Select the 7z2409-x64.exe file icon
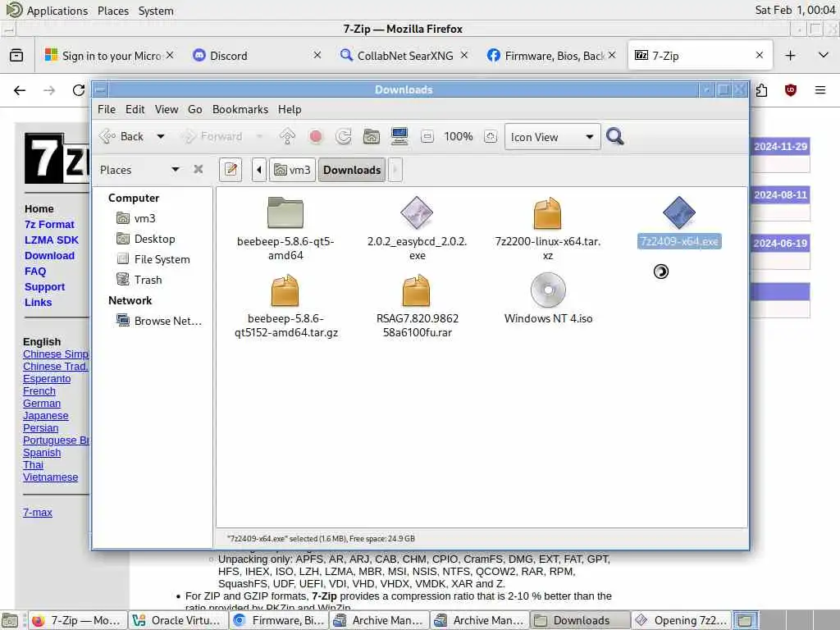 pyautogui.click(x=678, y=212)
